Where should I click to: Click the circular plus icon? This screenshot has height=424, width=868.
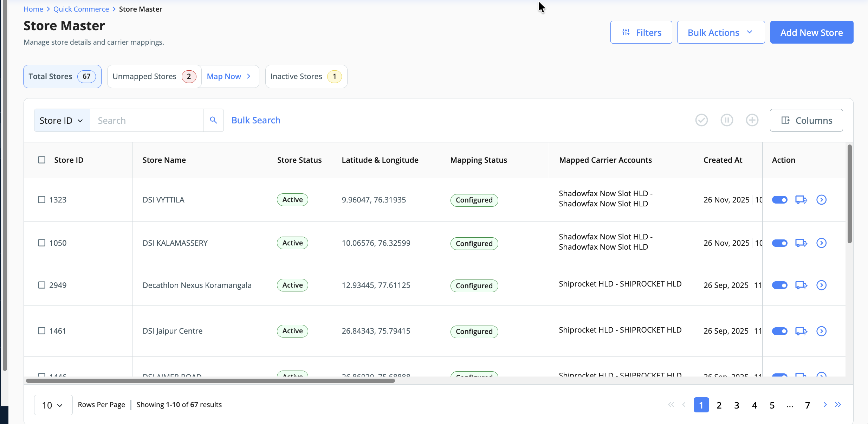[x=752, y=120]
